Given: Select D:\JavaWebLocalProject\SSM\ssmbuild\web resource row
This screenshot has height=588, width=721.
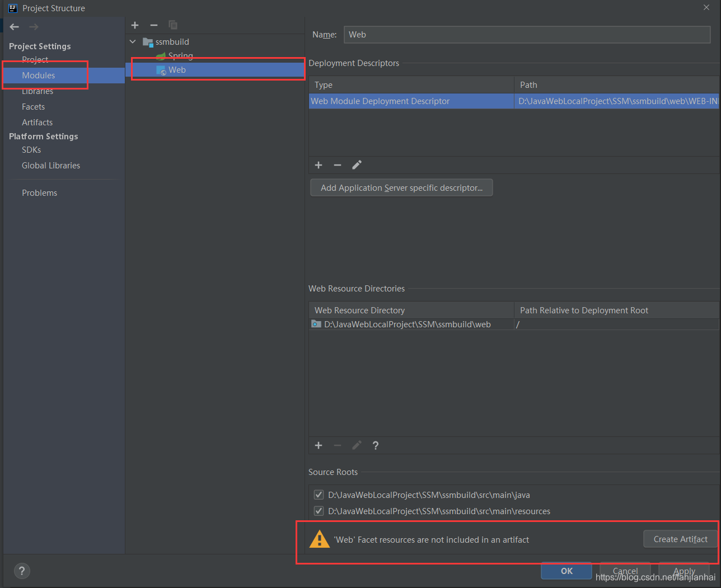Looking at the screenshot, I should click(411, 324).
